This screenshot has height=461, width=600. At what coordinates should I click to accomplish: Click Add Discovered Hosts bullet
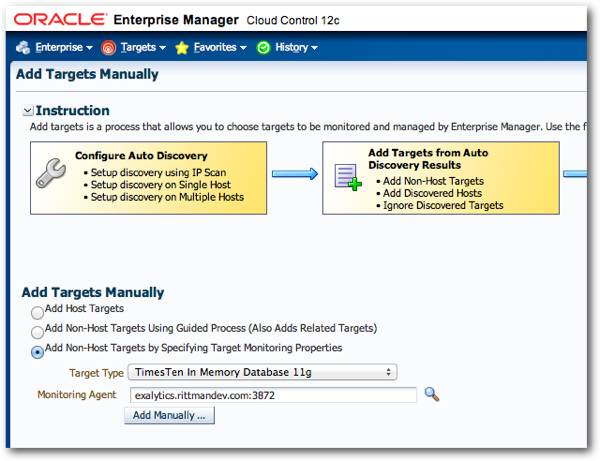coord(432,193)
